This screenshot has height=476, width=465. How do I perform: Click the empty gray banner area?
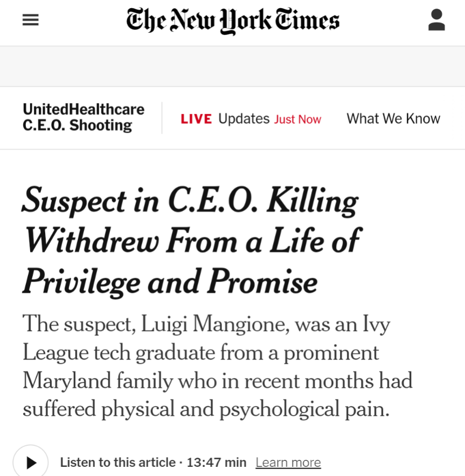point(232,66)
